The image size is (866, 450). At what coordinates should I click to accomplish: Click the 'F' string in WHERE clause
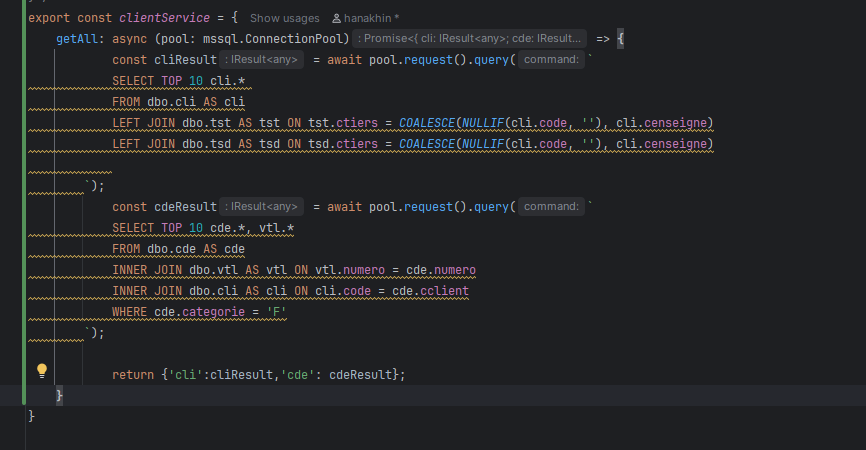pyautogui.click(x=277, y=311)
